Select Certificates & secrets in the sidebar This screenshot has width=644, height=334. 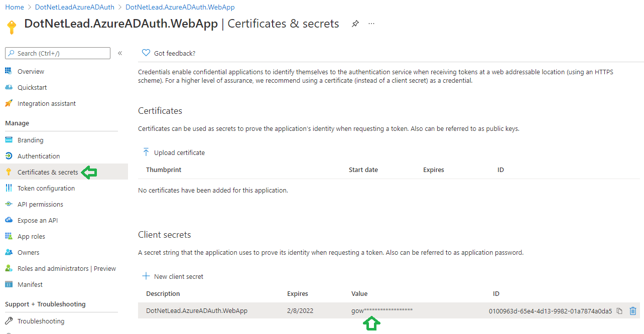pos(48,172)
